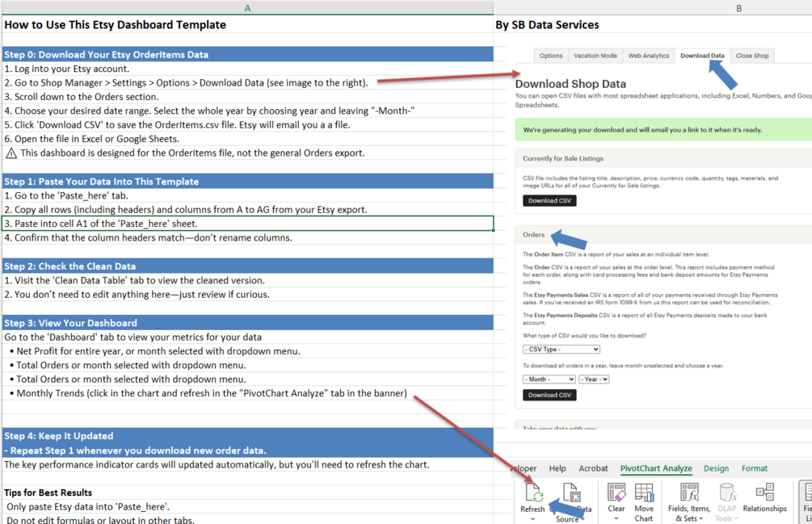Select the 'Confirm that the column headers match' row

tap(247, 237)
